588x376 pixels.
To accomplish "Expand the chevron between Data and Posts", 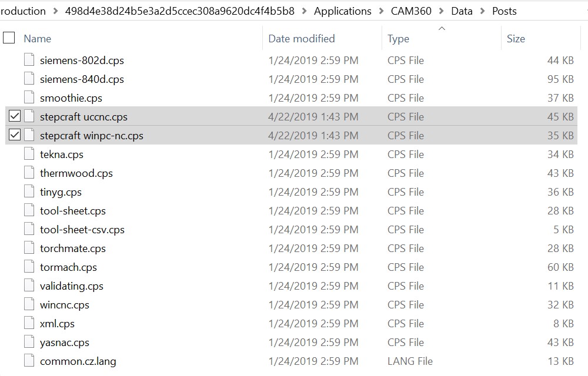I will 483,11.
